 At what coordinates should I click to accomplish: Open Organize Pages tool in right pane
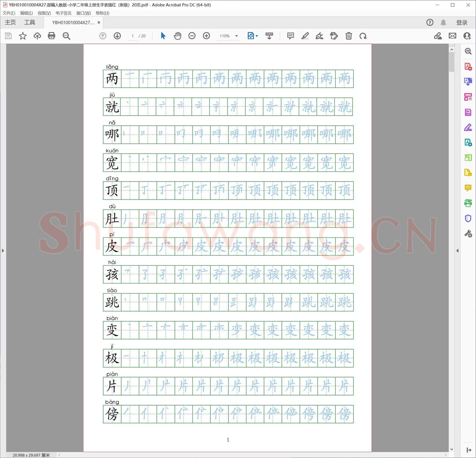pos(468,97)
